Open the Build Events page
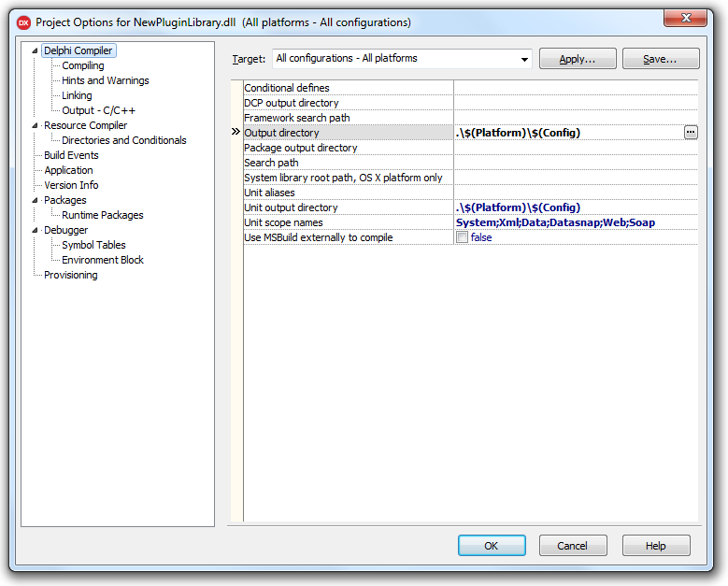728x586 pixels. click(71, 155)
